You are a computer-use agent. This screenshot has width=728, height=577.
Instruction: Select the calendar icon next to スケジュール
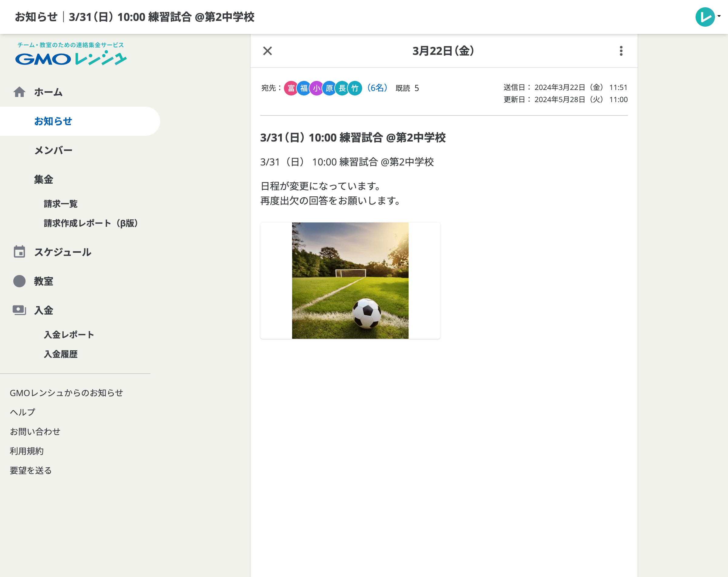20,252
